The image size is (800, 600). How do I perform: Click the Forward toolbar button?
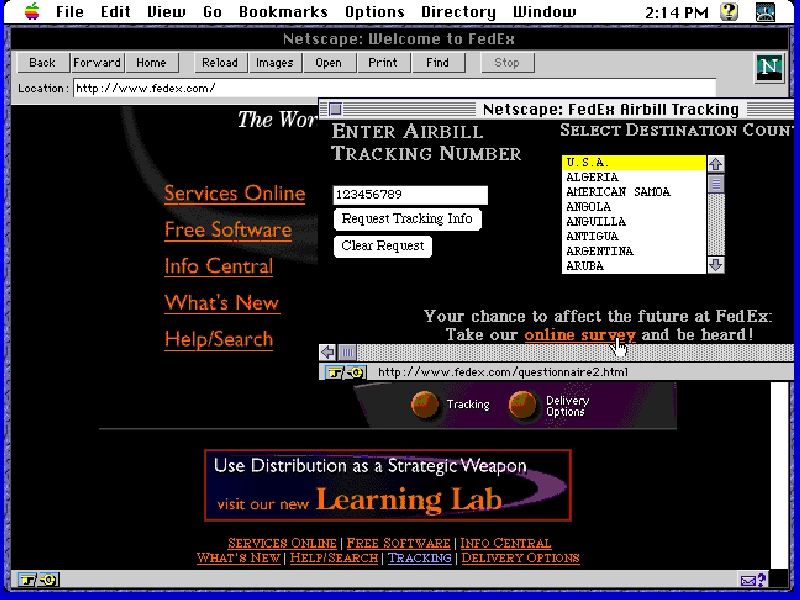click(97, 63)
